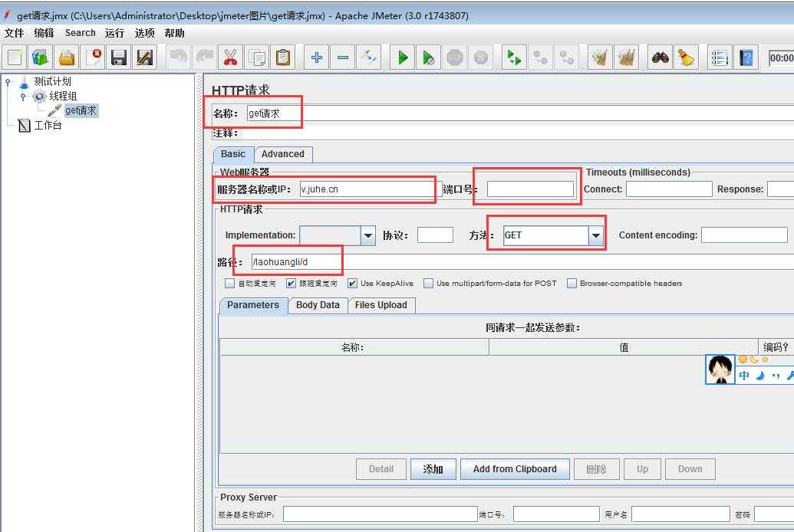
Task: Enable Browser-compatible headers checkbox
Action: pyautogui.click(x=572, y=284)
